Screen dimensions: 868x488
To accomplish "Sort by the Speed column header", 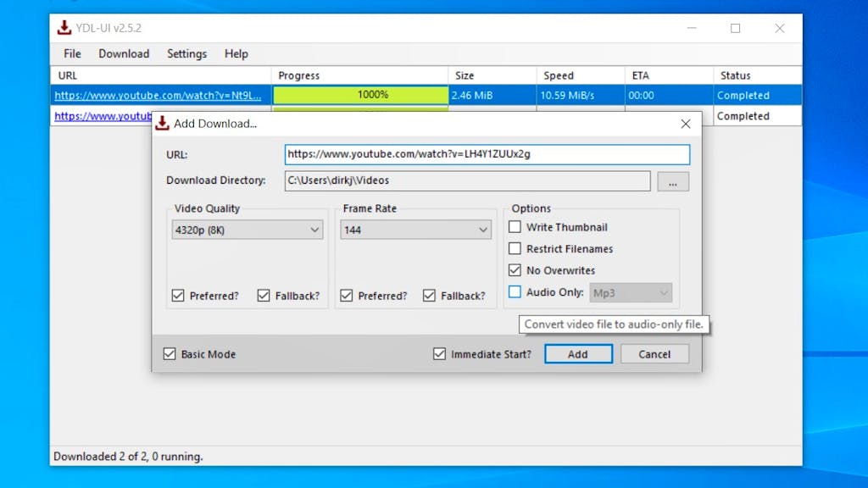I will click(581, 75).
